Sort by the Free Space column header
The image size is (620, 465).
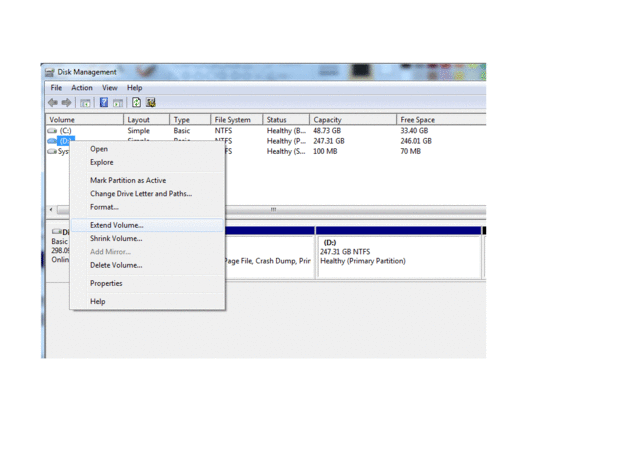pyautogui.click(x=441, y=119)
